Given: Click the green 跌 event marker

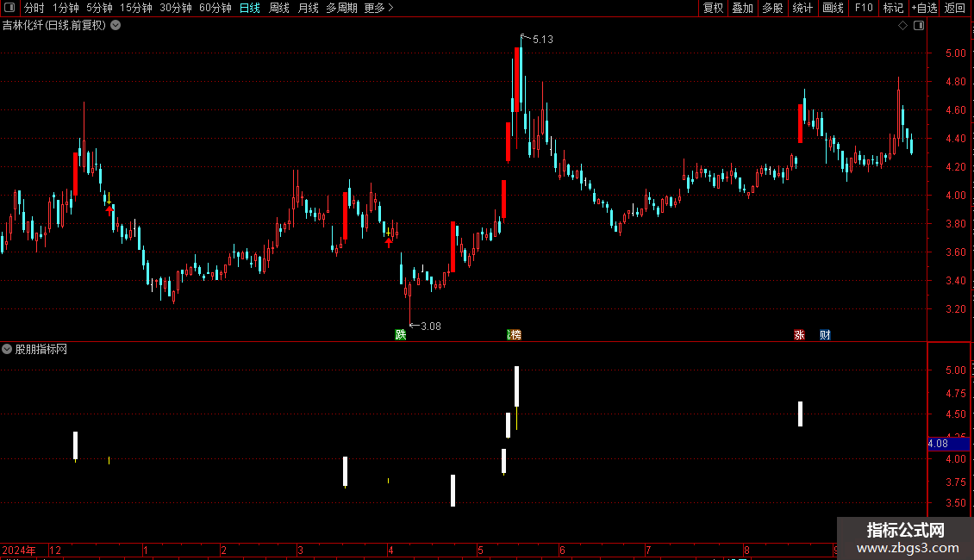Looking at the screenshot, I should [x=401, y=334].
